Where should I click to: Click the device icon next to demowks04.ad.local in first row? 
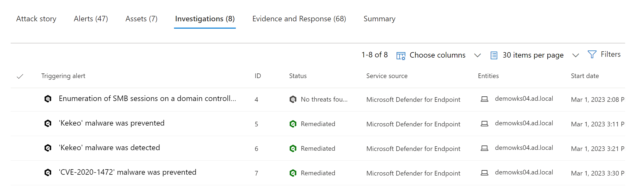coord(485,99)
